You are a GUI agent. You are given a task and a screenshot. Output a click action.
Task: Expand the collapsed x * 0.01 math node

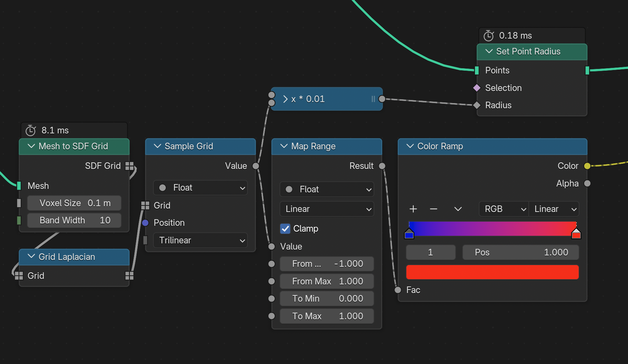point(285,99)
